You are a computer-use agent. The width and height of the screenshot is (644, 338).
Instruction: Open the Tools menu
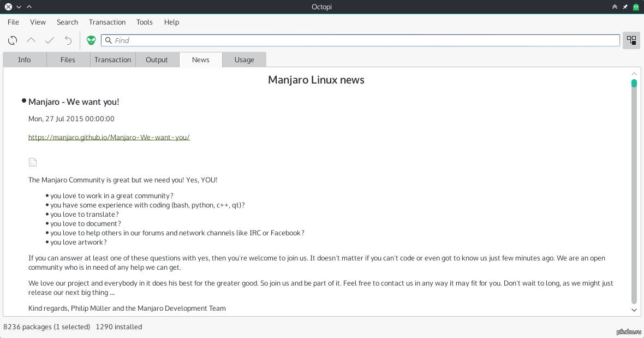click(x=145, y=22)
